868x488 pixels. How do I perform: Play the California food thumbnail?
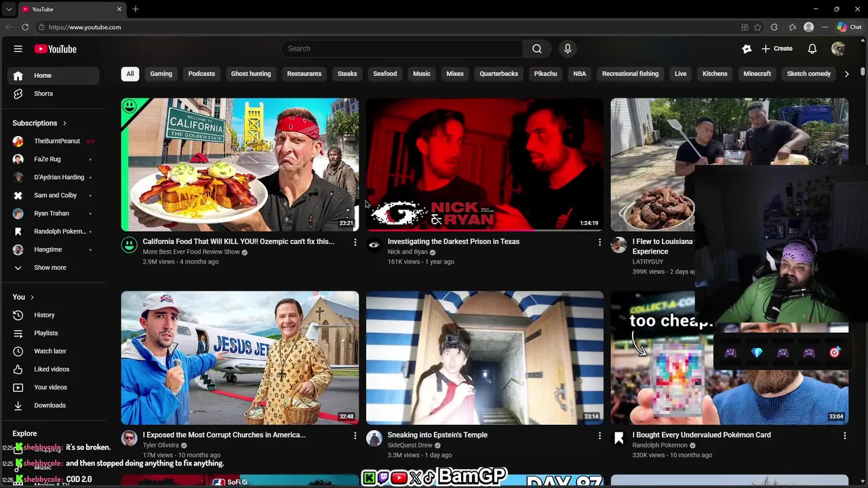pyautogui.click(x=240, y=165)
